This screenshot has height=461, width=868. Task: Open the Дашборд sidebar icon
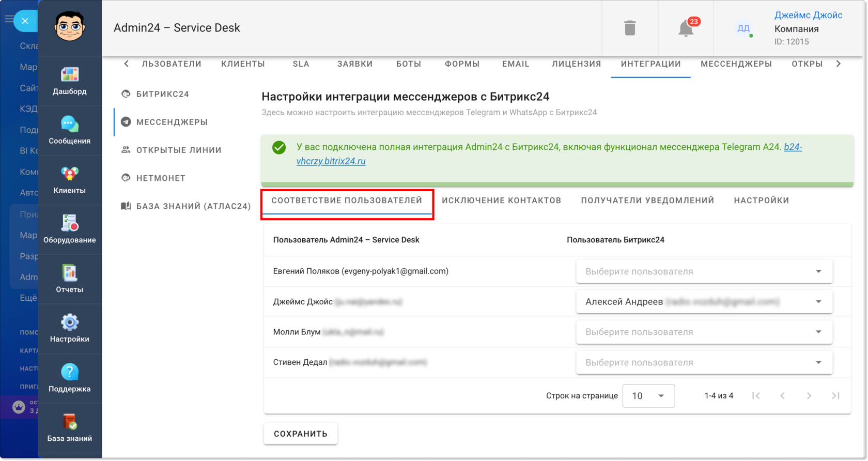pos(70,75)
